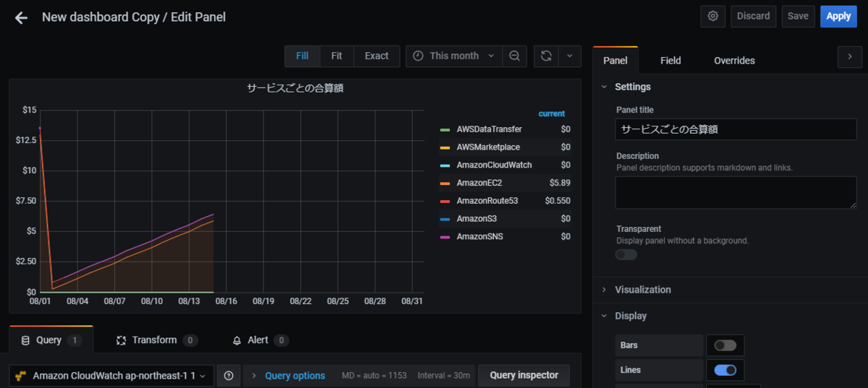Toggle the Transparent switch
868x388 pixels.
626,254
